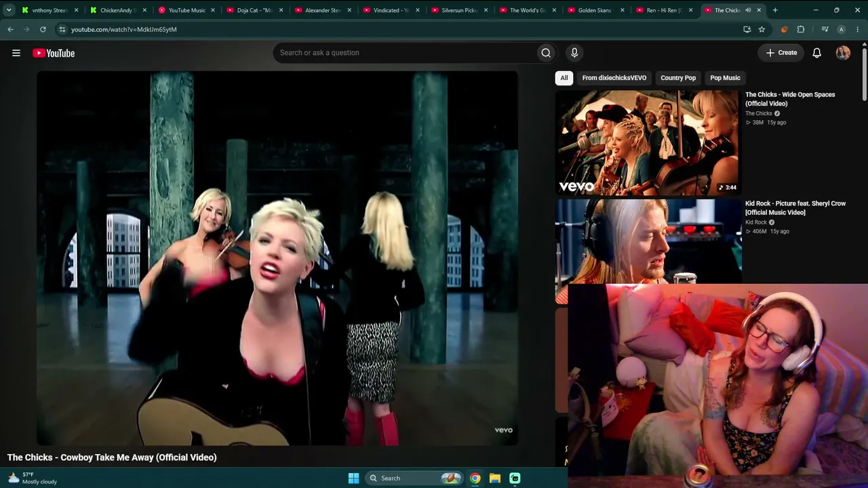868x488 pixels.
Task: Start voice search with the microphone
Action: pyautogui.click(x=574, y=53)
